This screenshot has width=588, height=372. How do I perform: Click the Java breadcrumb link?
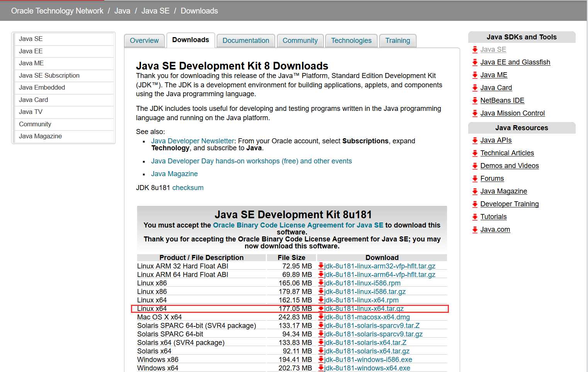122,11
